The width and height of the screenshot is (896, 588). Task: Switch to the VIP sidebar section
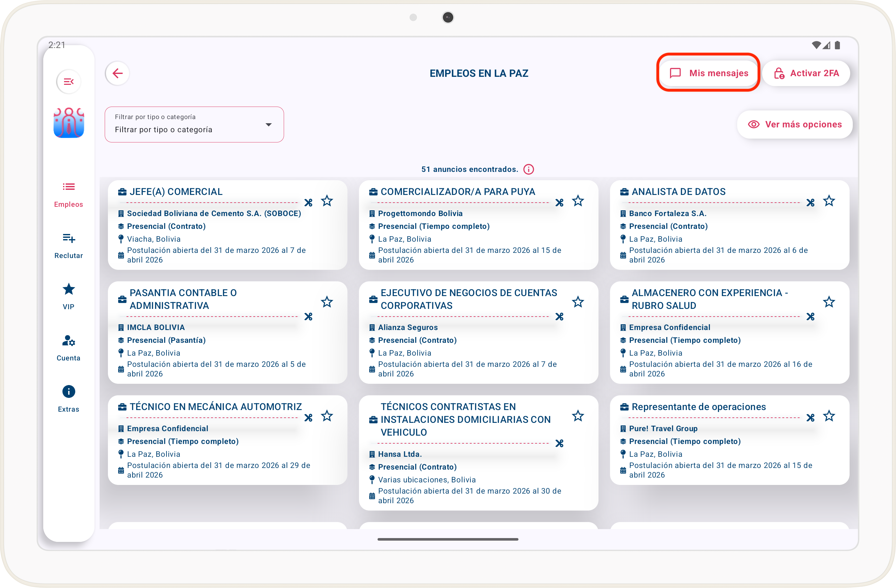click(x=69, y=296)
